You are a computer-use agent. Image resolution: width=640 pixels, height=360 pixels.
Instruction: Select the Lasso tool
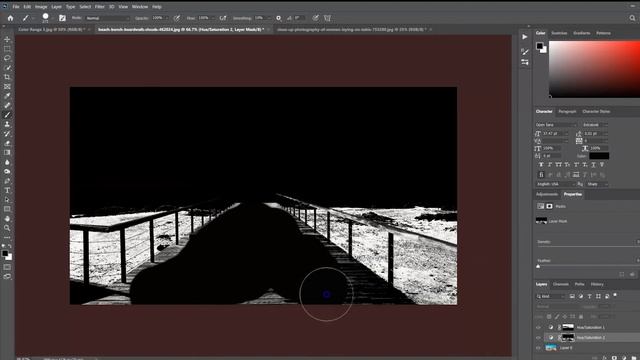(7, 58)
